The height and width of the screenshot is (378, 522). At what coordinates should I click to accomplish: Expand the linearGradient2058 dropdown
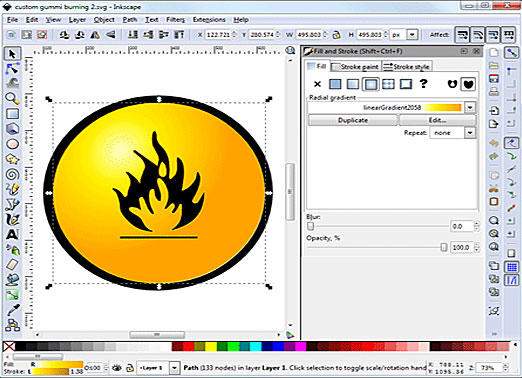[470, 107]
